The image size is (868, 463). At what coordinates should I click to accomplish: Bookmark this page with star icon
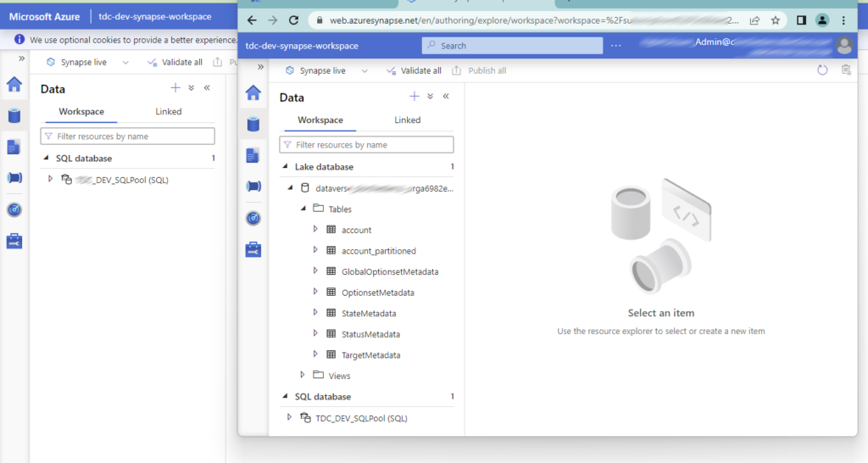point(776,20)
